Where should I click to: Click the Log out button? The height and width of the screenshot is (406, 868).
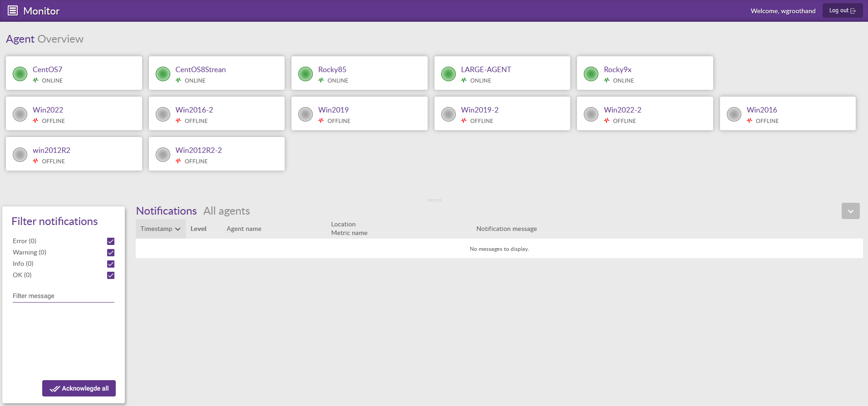[x=842, y=10]
